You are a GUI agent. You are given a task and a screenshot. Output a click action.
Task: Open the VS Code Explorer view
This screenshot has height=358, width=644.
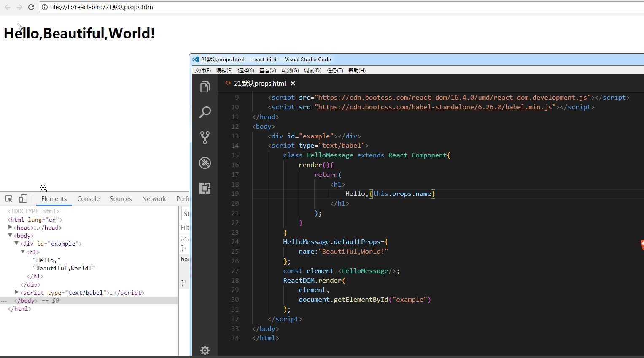[x=205, y=87]
